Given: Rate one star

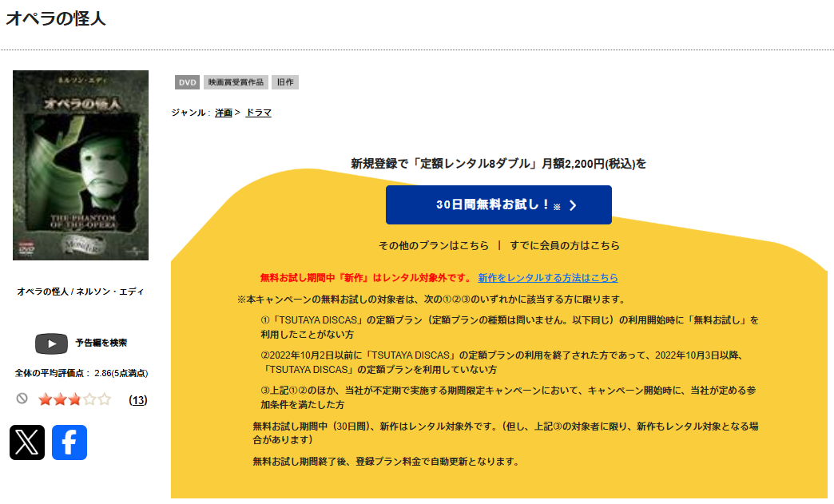Looking at the screenshot, I should click(x=46, y=399).
